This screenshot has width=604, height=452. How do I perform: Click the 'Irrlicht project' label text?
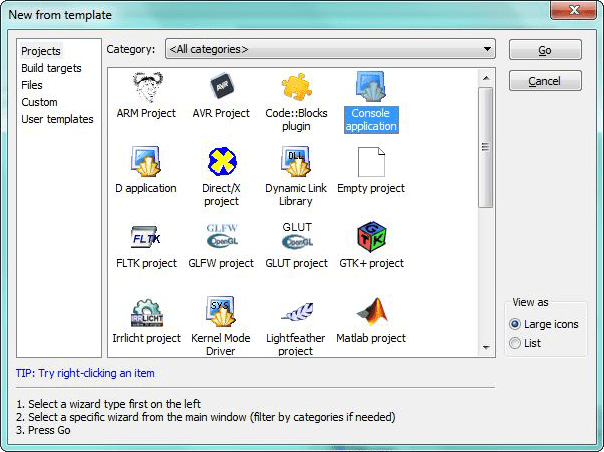[146, 338]
